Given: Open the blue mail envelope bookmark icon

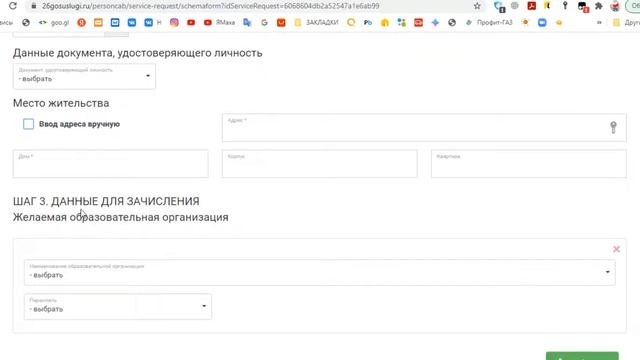Looking at the screenshot, I should coord(115,23).
